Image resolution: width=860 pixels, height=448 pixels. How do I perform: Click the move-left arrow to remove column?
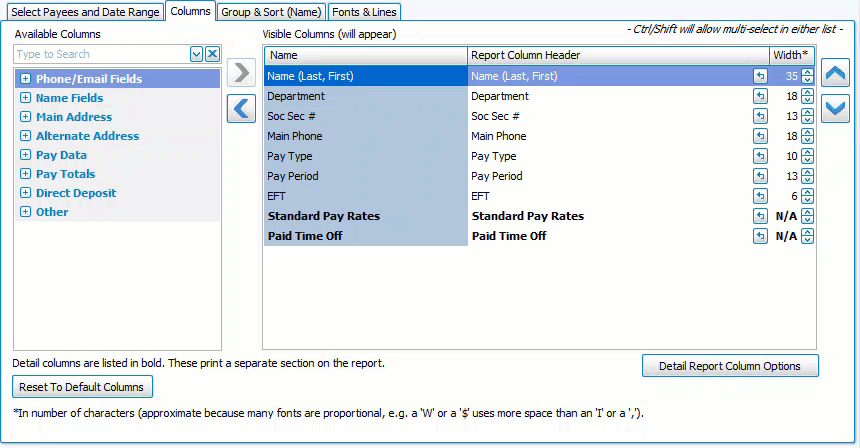coord(241,108)
